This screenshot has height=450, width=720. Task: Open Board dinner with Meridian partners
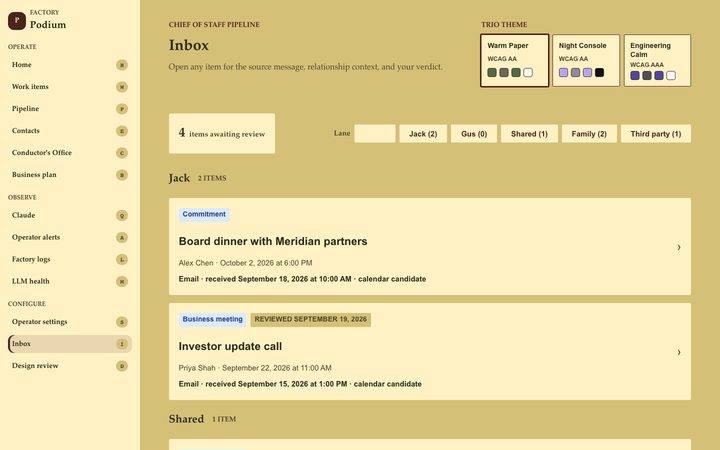click(430, 247)
